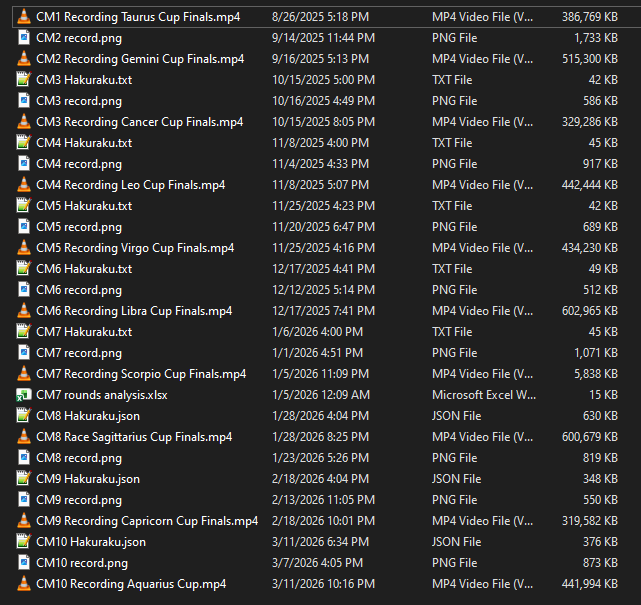
Task: Select file name CM7 rounds analysis.xlsx
Action: point(102,395)
